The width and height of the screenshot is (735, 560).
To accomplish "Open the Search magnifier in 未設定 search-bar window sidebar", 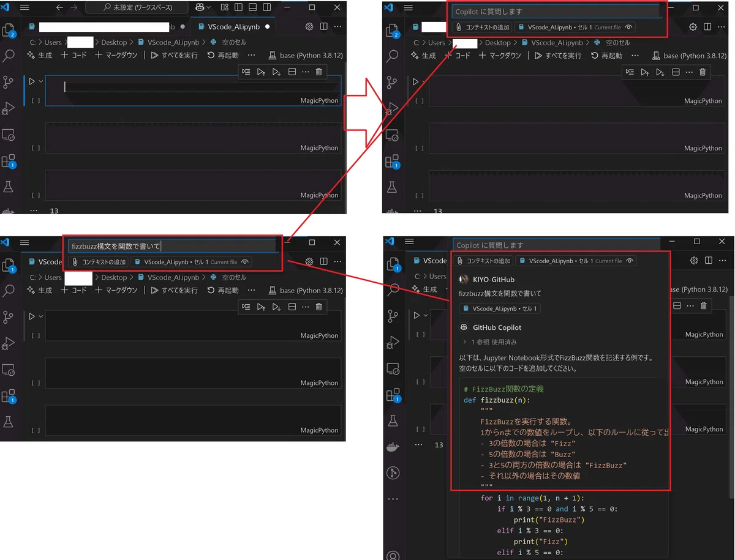I will coord(9,56).
